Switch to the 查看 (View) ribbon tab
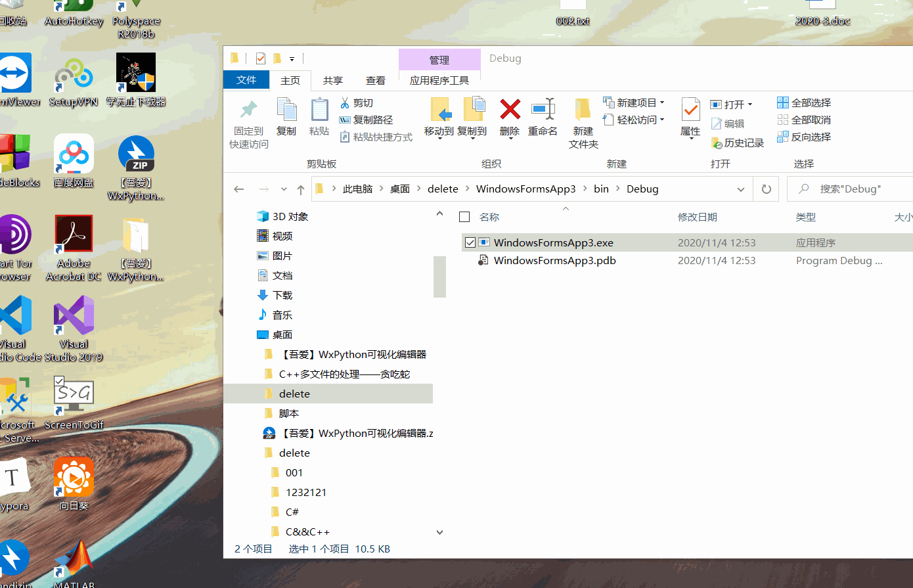This screenshot has width=913, height=588. (376, 80)
